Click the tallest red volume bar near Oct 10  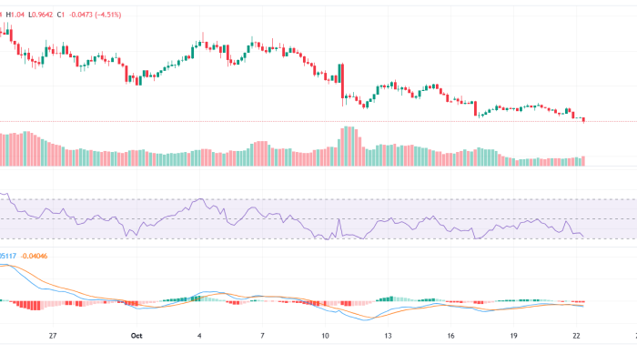pos(346,146)
